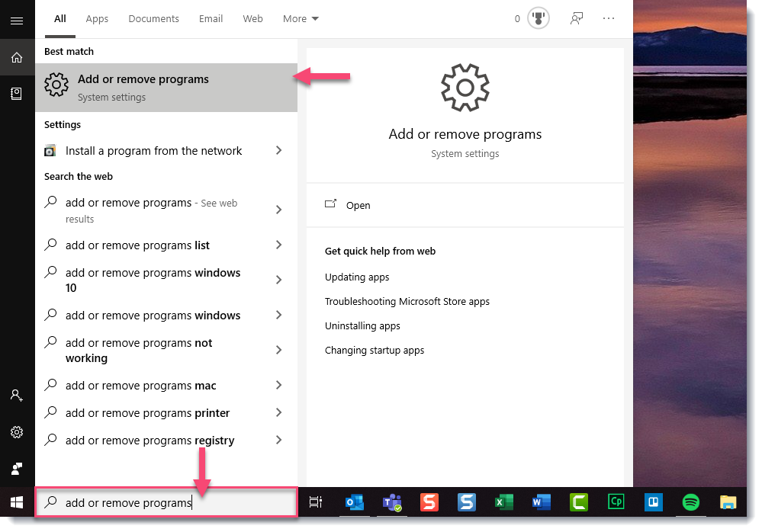
Task: Click the add account icon in sidebar
Action: tap(17, 395)
